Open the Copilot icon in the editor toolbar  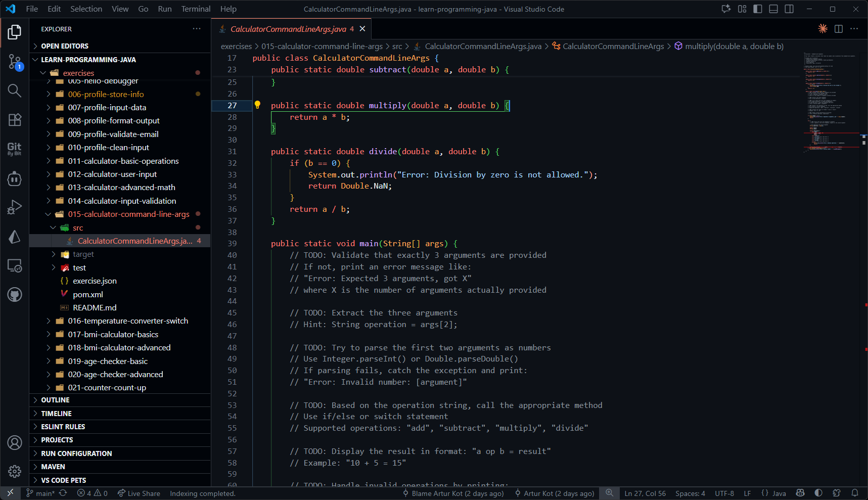[x=823, y=29]
